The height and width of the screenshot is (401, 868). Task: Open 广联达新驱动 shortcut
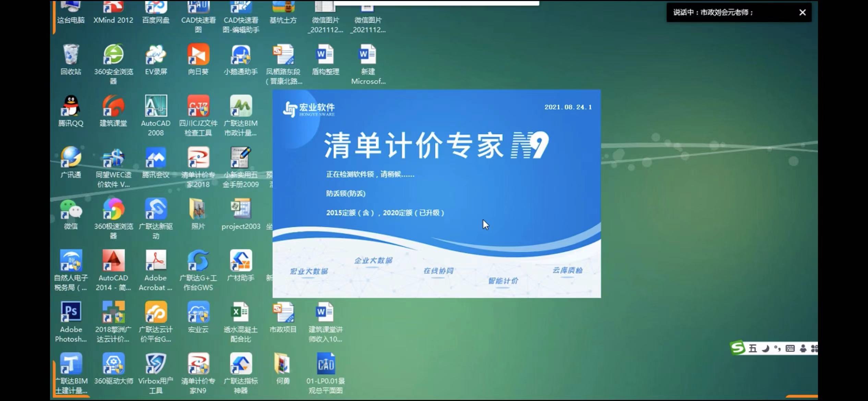click(156, 219)
